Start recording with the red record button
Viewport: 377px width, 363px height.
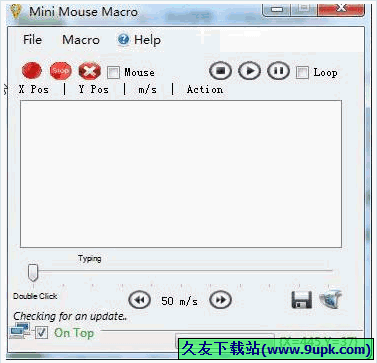[32, 71]
